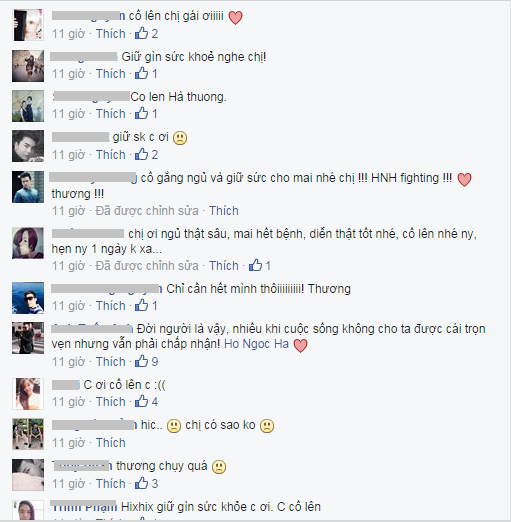Viewport: 511px width, 522px height.
Task: Click like-count icon beside "Giữ gìn sức khoẻ nghe chị"
Action: click(x=141, y=73)
